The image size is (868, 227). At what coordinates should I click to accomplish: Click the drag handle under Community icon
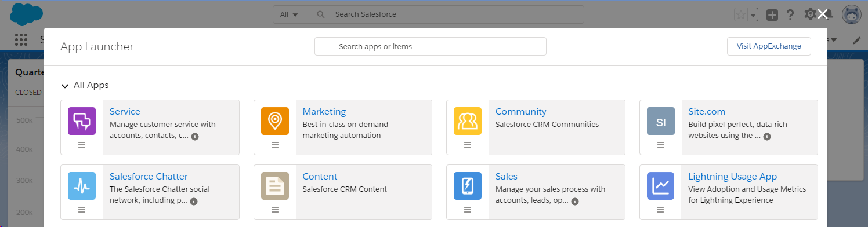tap(468, 145)
